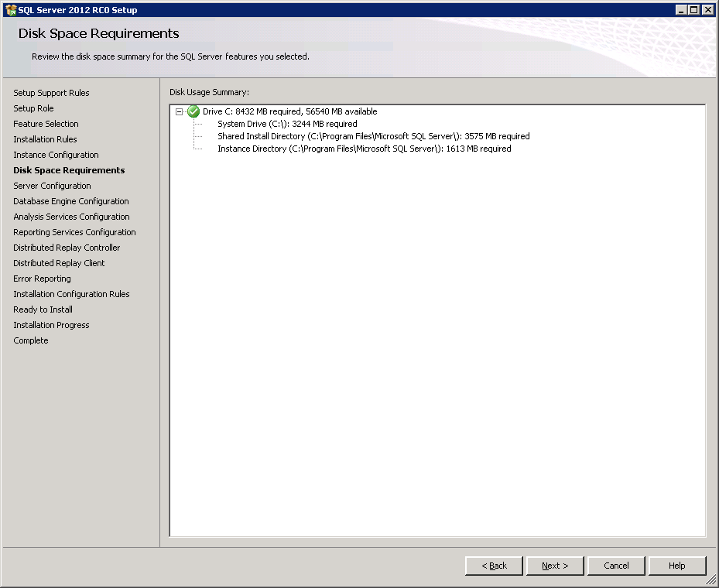Select the System Drive (C:\) entry
This screenshot has width=719, height=588.
point(287,124)
